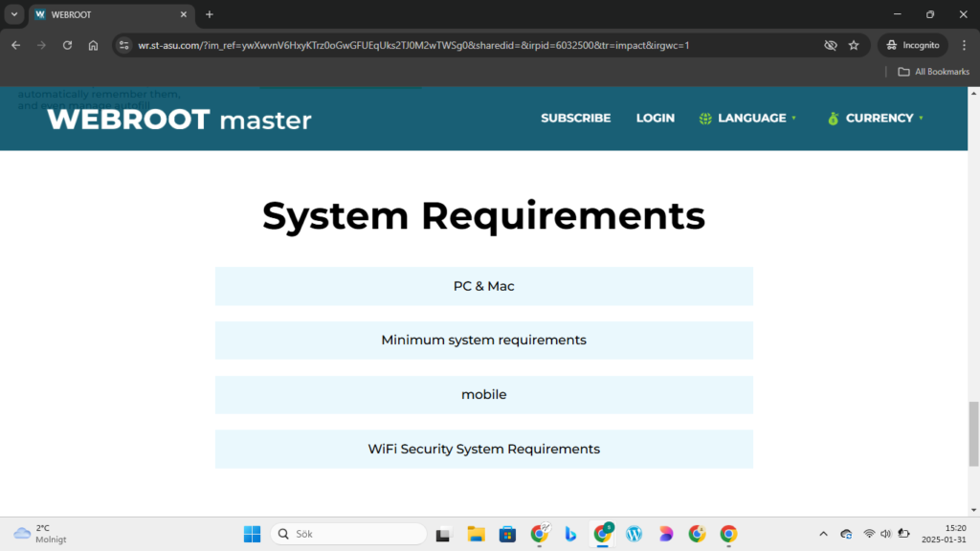
Task: Open All Bookmarks folder
Action: pos(934,72)
